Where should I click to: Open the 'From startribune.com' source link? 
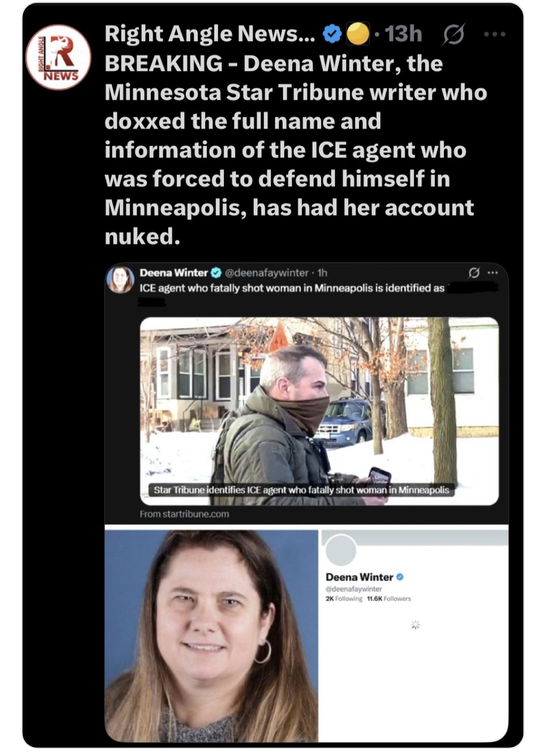[184, 514]
